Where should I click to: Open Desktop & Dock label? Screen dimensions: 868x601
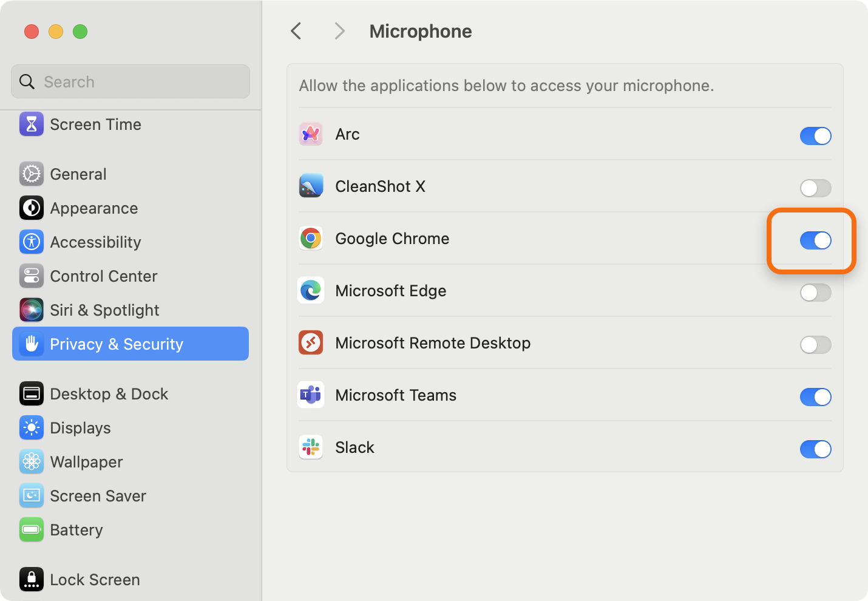click(109, 394)
